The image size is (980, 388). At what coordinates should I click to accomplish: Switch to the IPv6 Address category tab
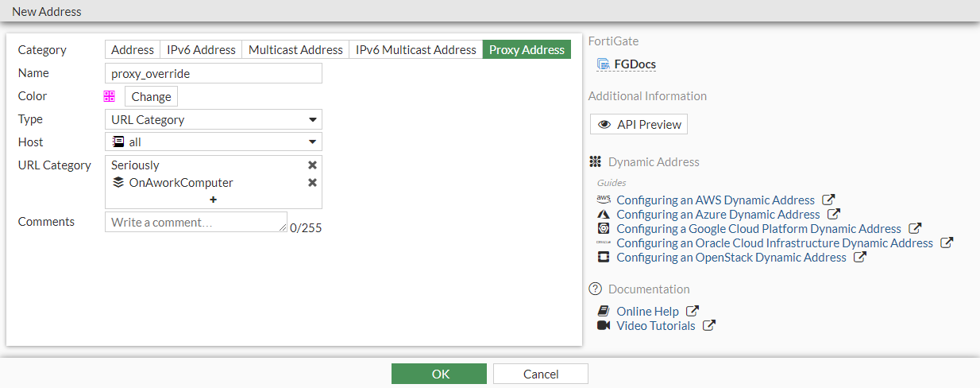point(201,49)
